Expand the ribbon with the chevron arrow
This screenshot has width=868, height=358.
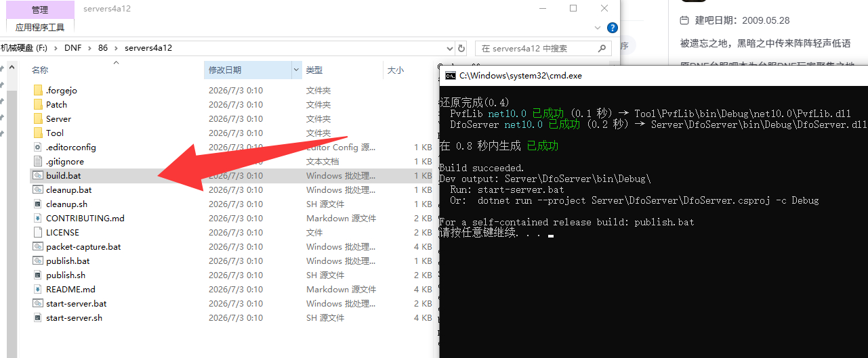click(x=597, y=28)
